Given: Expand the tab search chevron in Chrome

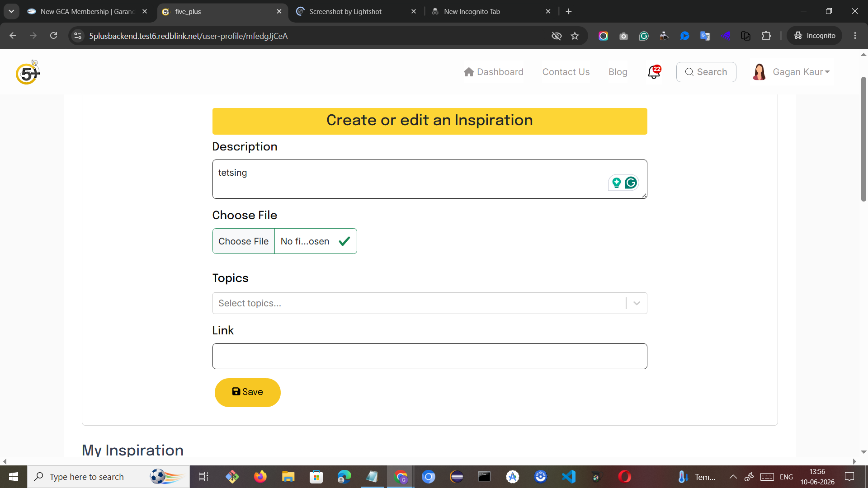Looking at the screenshot, I should click(x=11, y=11).
